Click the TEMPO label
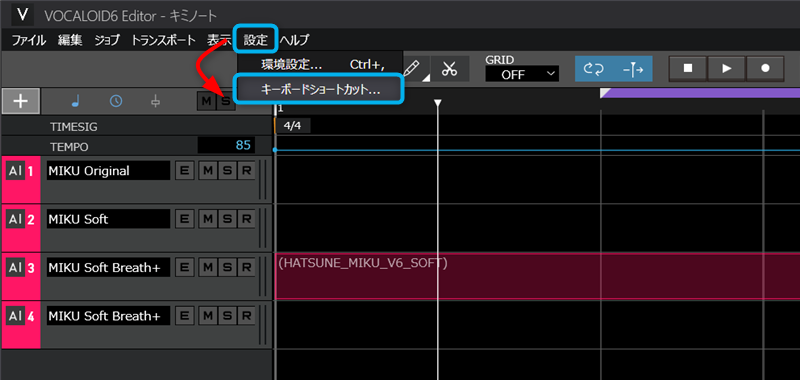Image resolution: width=800 pixels, height=380 pixels. pyautogui.click(x=69, y=147)
